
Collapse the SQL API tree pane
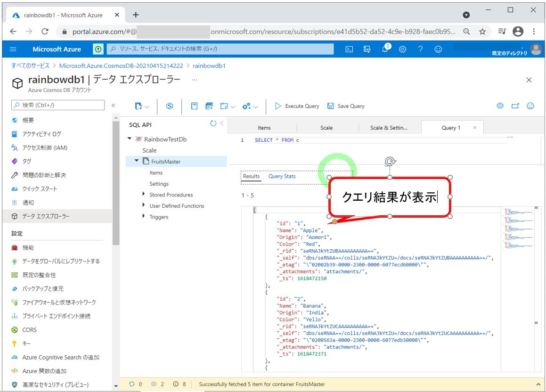(222, 123)
